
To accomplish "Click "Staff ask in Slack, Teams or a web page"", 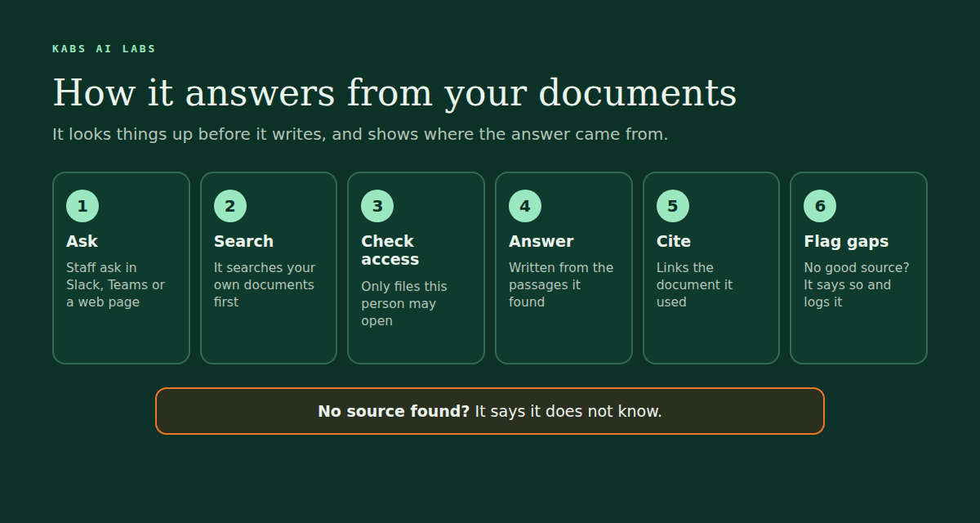I will coord(115,284).
